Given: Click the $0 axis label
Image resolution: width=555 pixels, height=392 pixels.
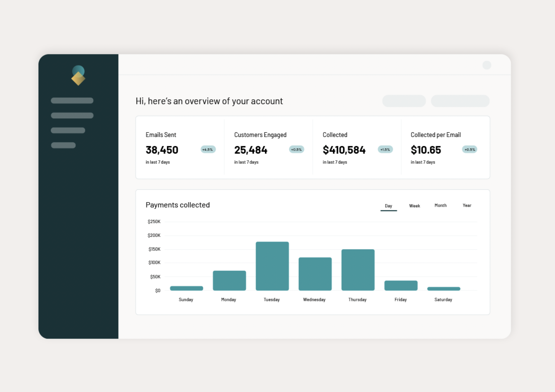Looking at the screenshot, I should (x=158, y=290).
